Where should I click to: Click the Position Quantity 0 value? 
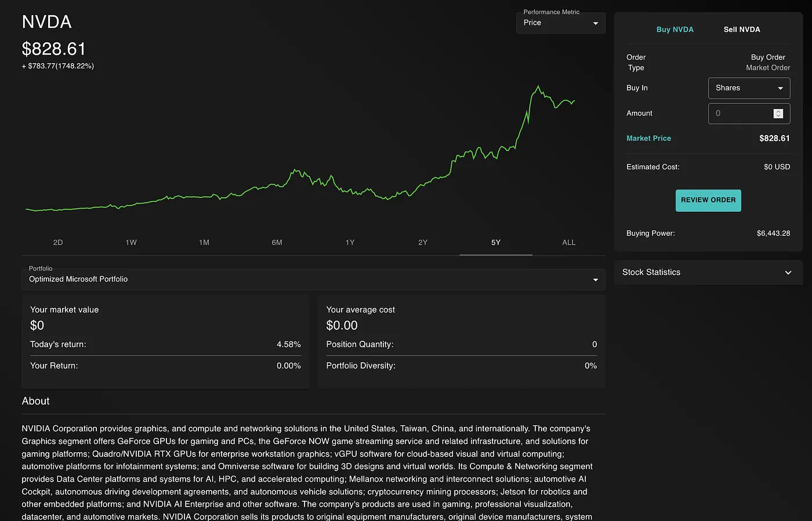(594, 344)
